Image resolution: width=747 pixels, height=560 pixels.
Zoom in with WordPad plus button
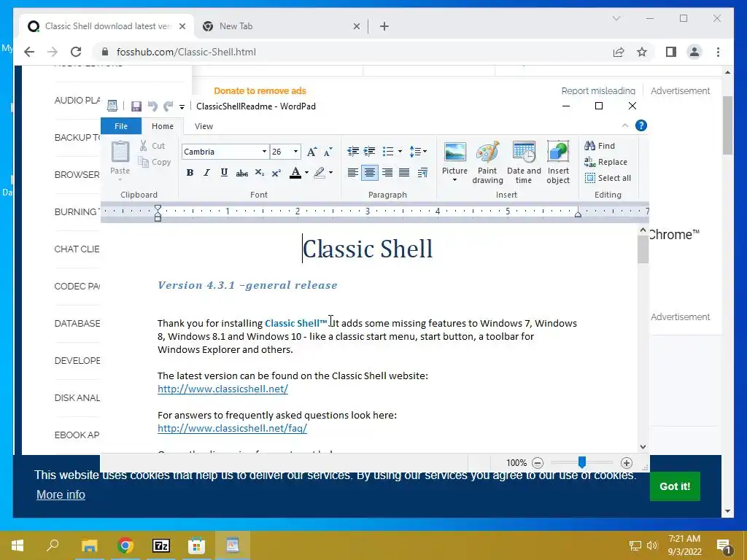[627, 463]
